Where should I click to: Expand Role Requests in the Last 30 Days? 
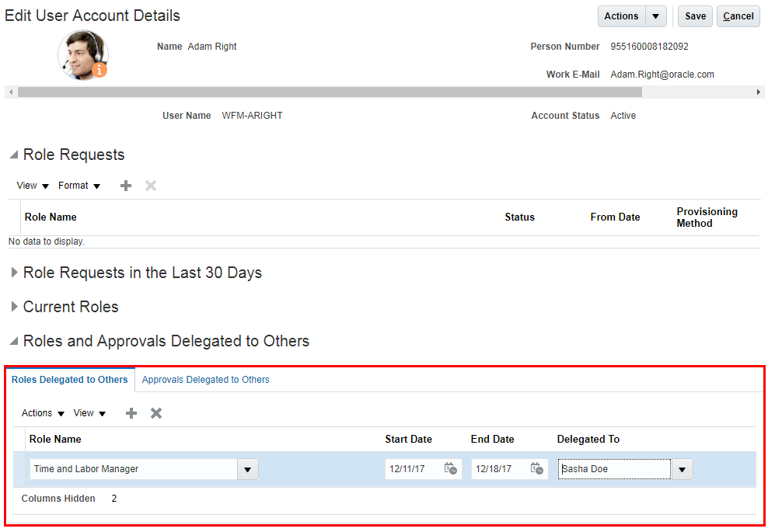pyautogui.click(x=14, y=273)
